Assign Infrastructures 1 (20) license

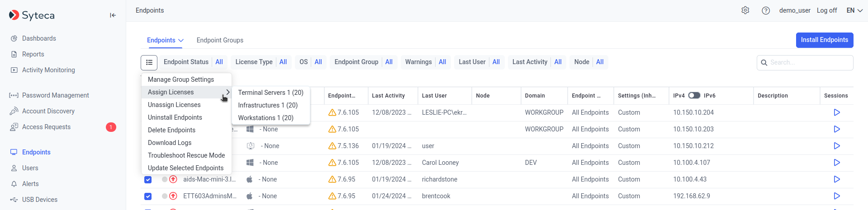coord(270,105)
